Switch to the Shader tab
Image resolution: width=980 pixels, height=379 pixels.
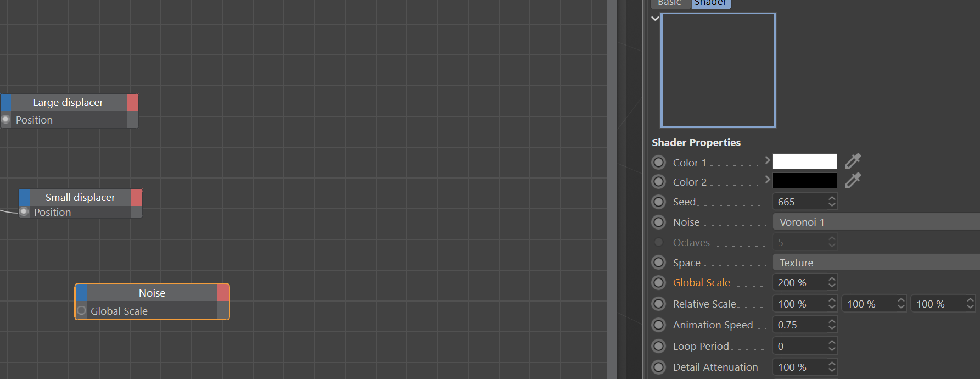point(710,3)
